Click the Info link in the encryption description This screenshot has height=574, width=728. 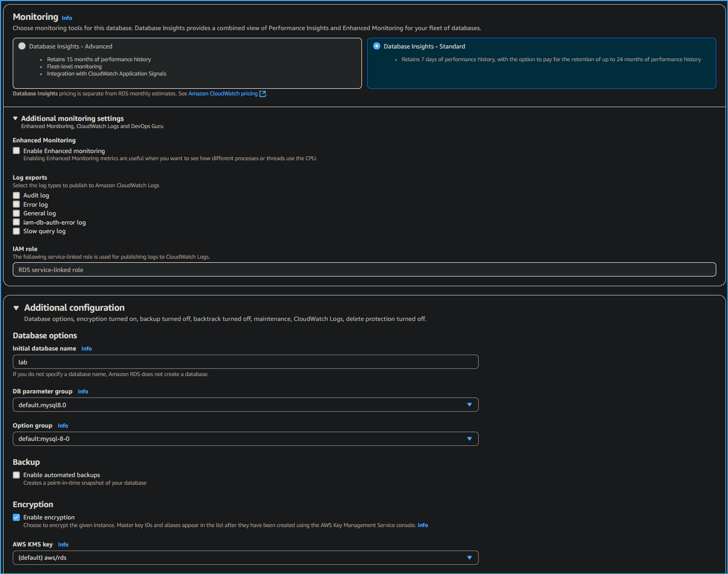(423, 525)
